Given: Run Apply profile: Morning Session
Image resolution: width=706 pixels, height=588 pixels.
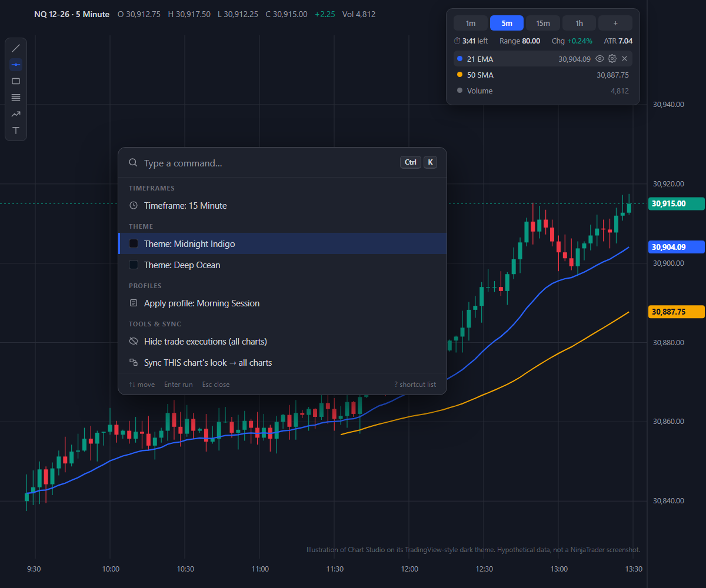Looking at the screenshot, I should pyautogui.click(x=282, y=303).
